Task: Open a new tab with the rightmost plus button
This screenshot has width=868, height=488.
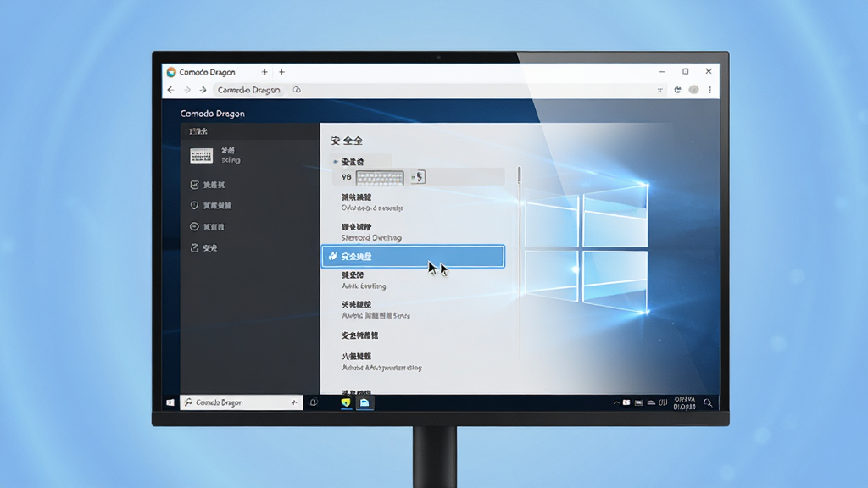Action: pyautogui.click(x=281, y=72)
